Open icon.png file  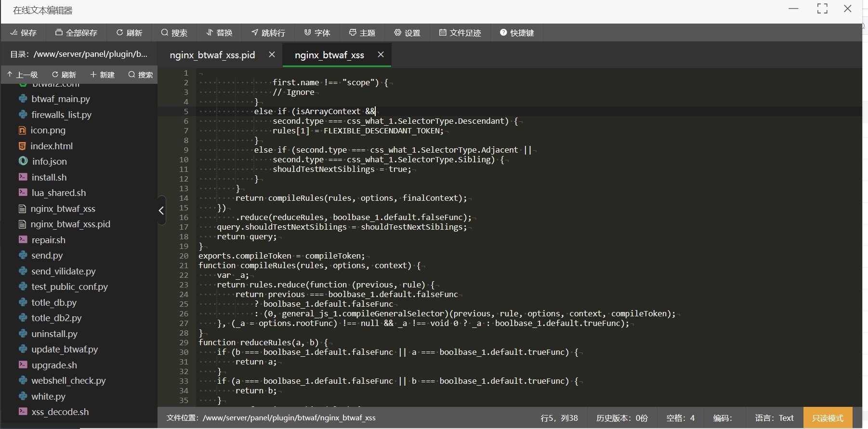point(48,130)
